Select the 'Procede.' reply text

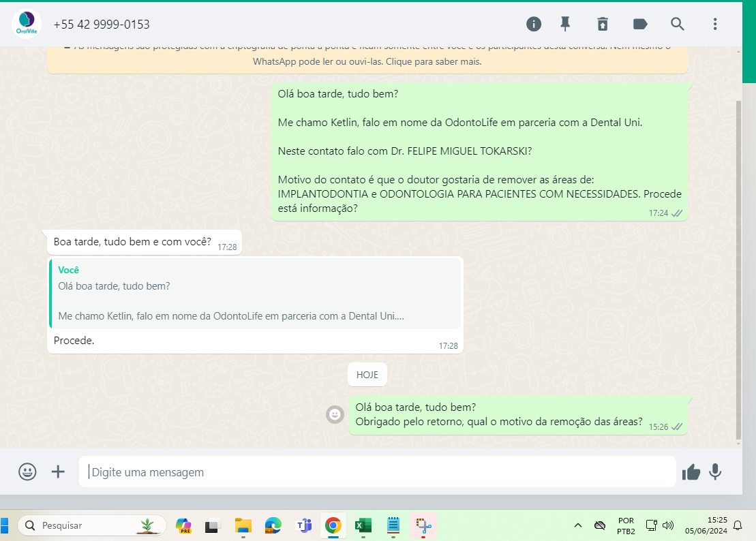coord(74,341)
